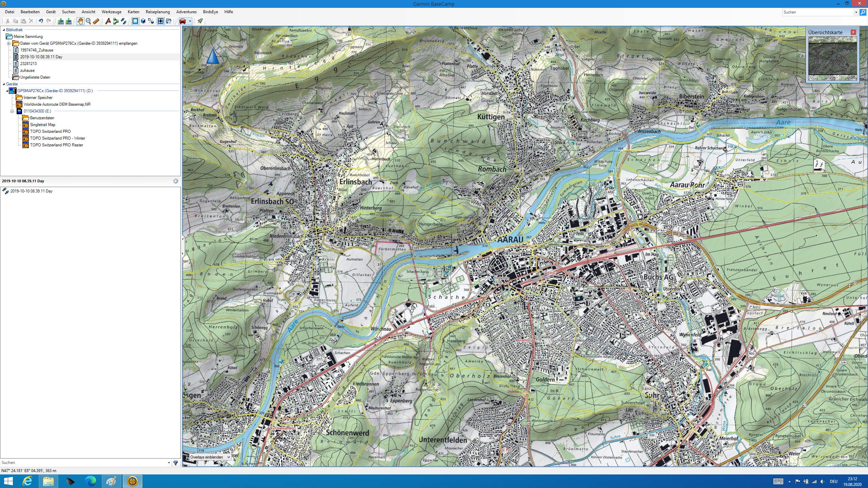Screen dimensions: 868x488
Task: Open the Bearbeiten menu
Action: pos(30,12)
